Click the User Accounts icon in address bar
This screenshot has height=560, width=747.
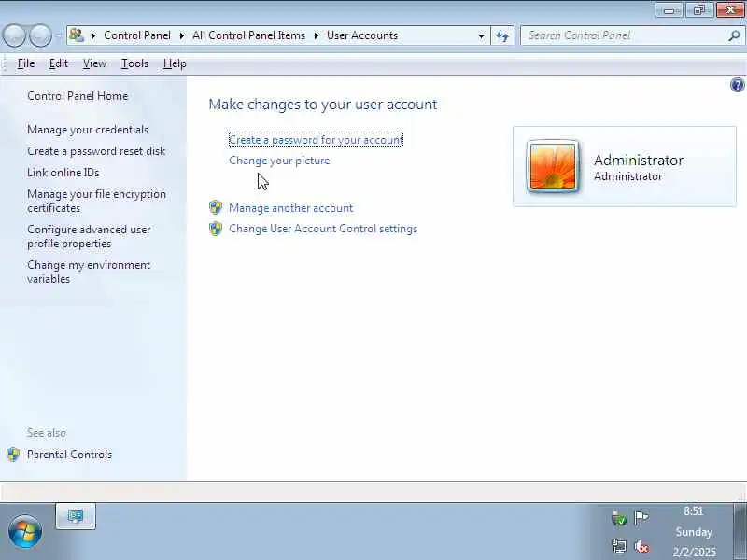tap(77, 35)
